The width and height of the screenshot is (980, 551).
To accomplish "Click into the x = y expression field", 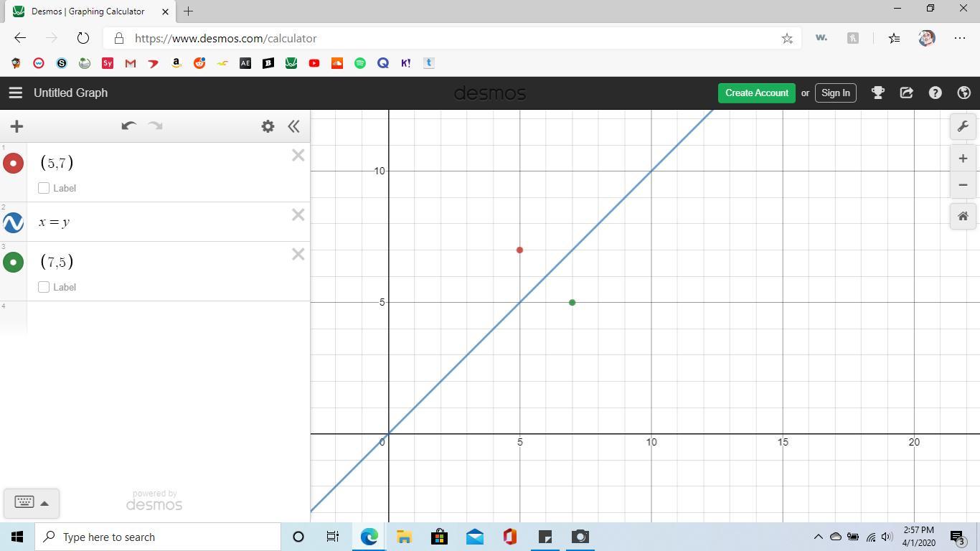I will [x=158, y=222].
